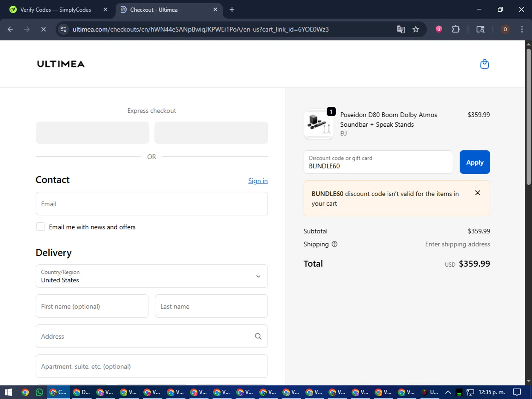The height and width of the screenshot is (399, 532).
Task: Close the Verify Codes SimplyCodes tab
Action: [x=105, y=10]
